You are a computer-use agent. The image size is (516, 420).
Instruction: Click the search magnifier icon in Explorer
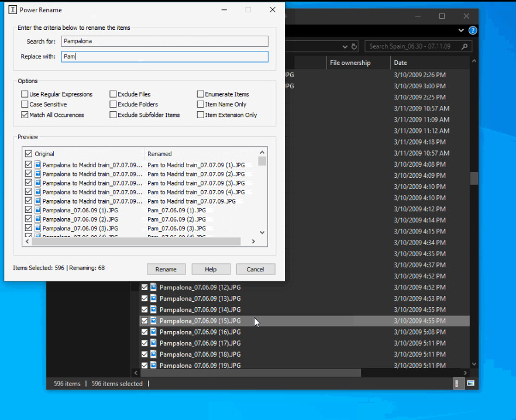(465, 46)
